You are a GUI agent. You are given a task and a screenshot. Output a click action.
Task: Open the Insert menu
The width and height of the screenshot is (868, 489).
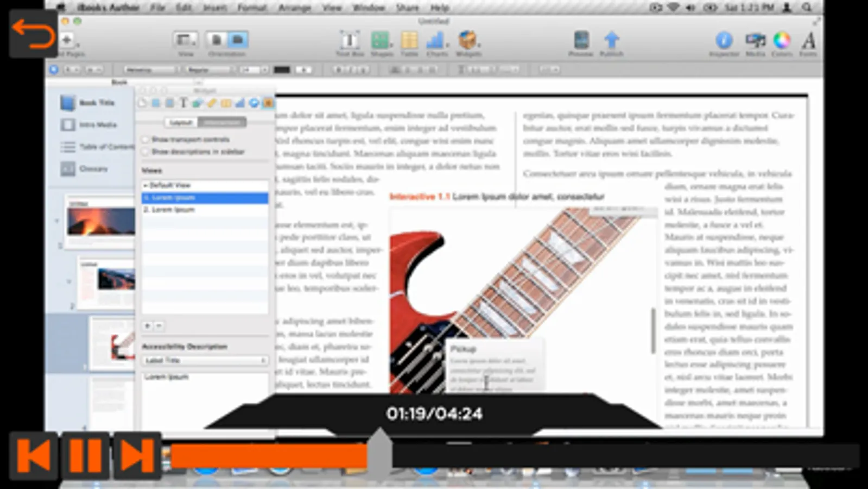215,8
